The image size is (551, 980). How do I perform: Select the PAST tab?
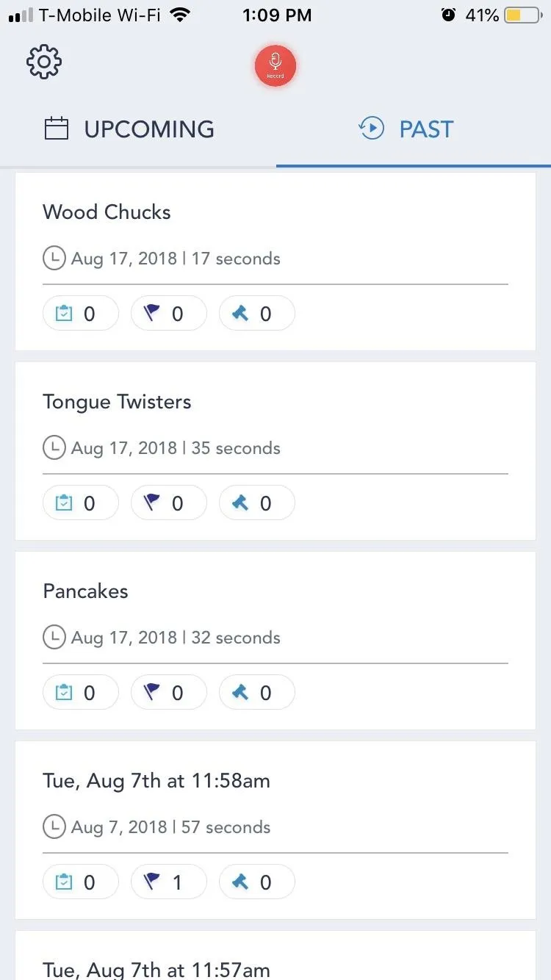tap(406, 129)
